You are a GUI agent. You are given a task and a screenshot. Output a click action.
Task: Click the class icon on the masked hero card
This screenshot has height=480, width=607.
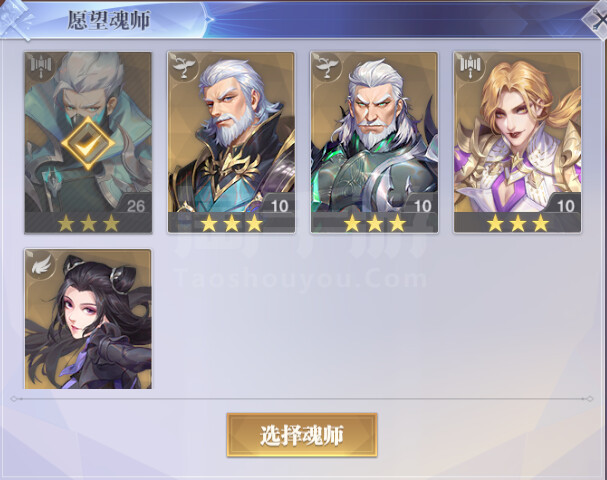pos(40,65)
